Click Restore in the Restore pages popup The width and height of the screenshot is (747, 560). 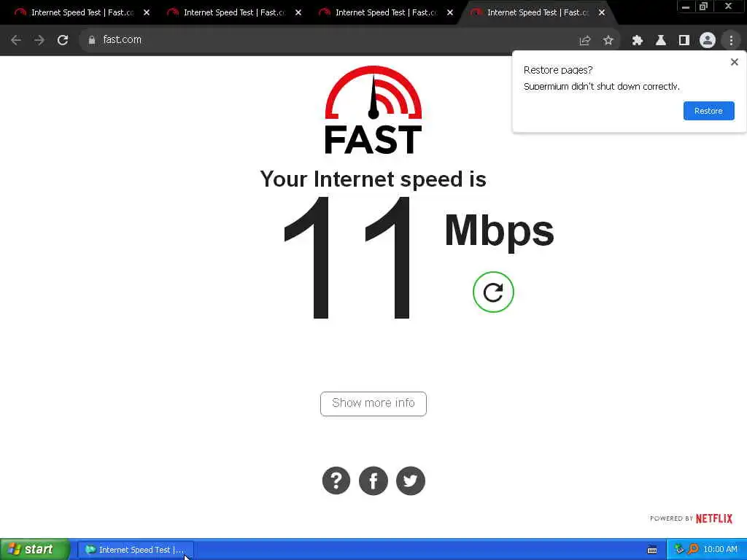pos(708,111)
